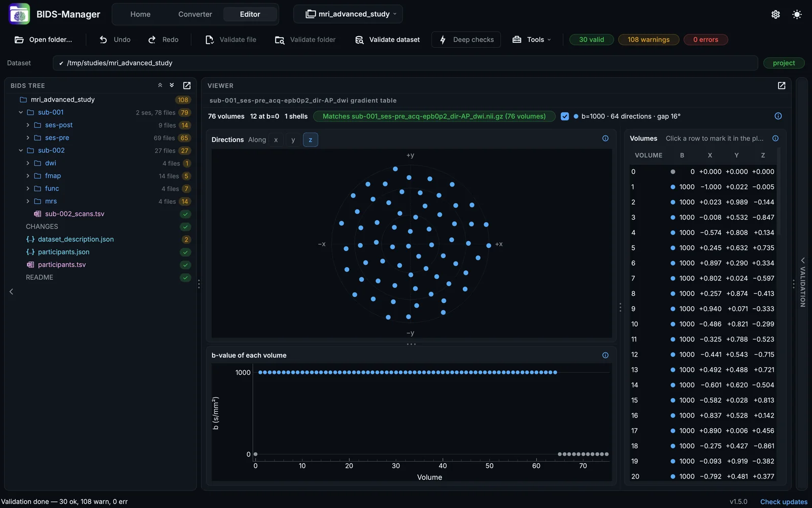Expand the ses-pre folder
The image size is (812, 508).
(x=28, y=138)
